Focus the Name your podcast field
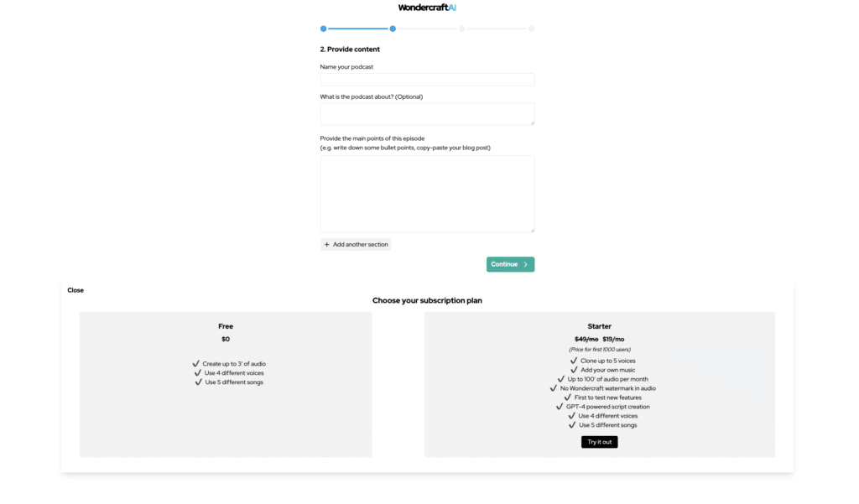This screenshot has width=859, height=504. [427, 80]
